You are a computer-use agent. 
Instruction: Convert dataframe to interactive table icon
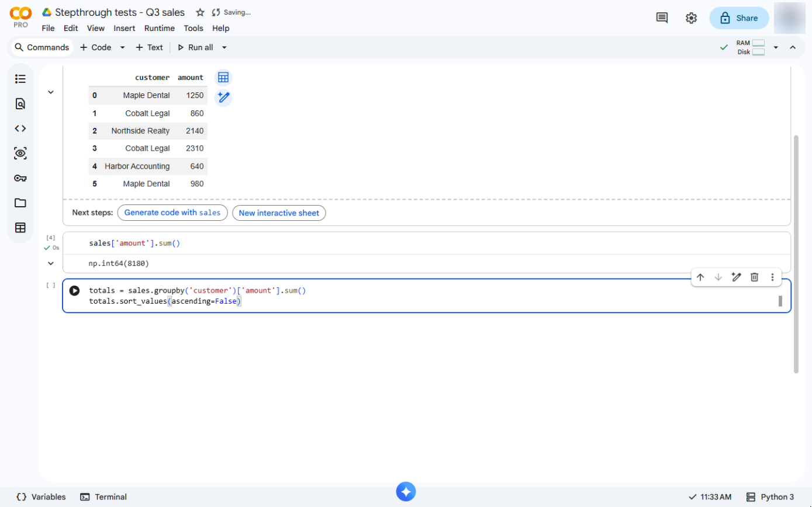(x=223, y=77)
